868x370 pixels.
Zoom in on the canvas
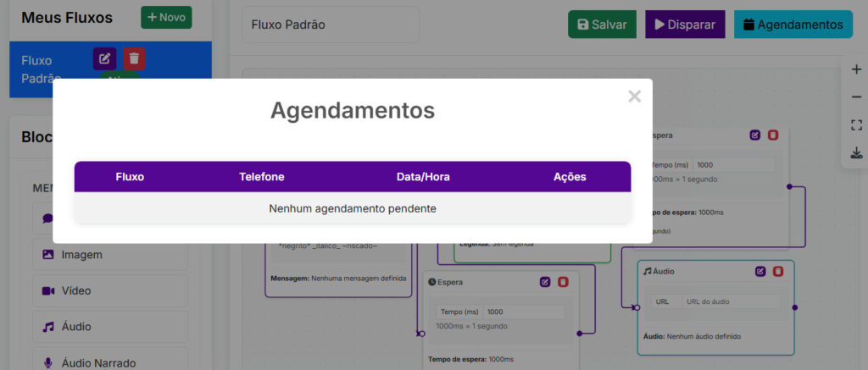[856, 69]
